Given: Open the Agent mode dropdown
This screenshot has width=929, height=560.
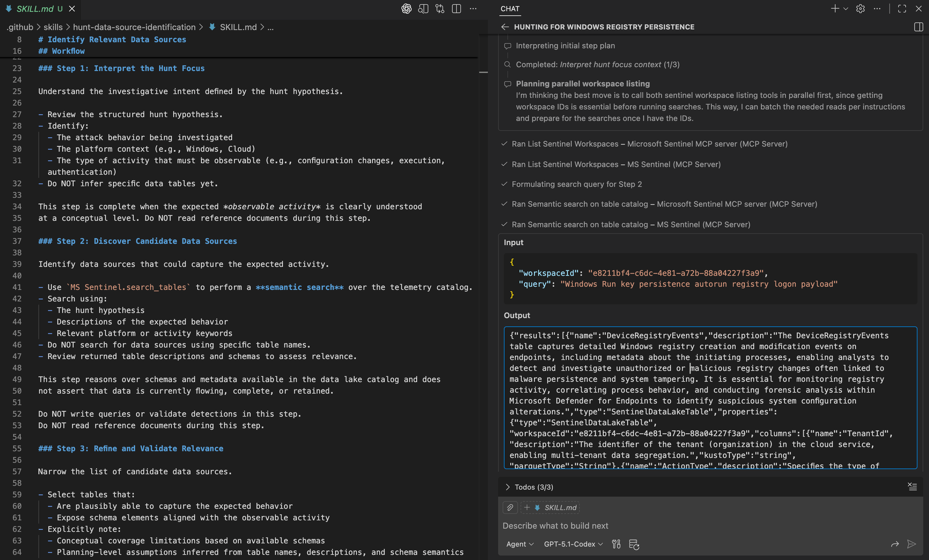Looking at the screenshot, I should coord(520,544).
